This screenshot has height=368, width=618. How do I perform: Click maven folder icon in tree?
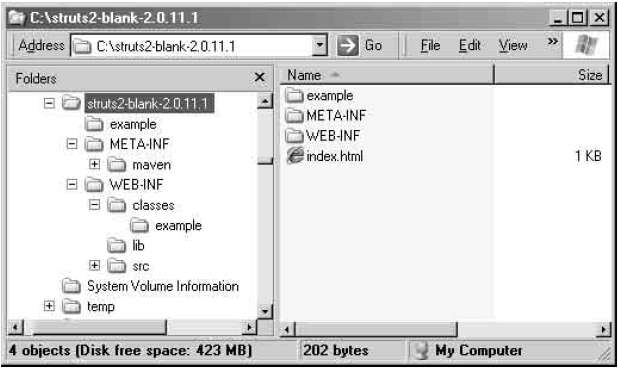(117, 164)
